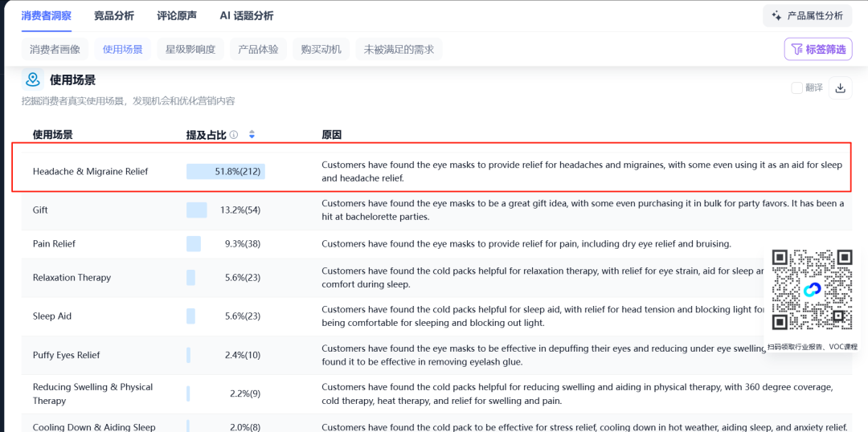Click the 9.3%(38) percentage bar

coord(194,243)
